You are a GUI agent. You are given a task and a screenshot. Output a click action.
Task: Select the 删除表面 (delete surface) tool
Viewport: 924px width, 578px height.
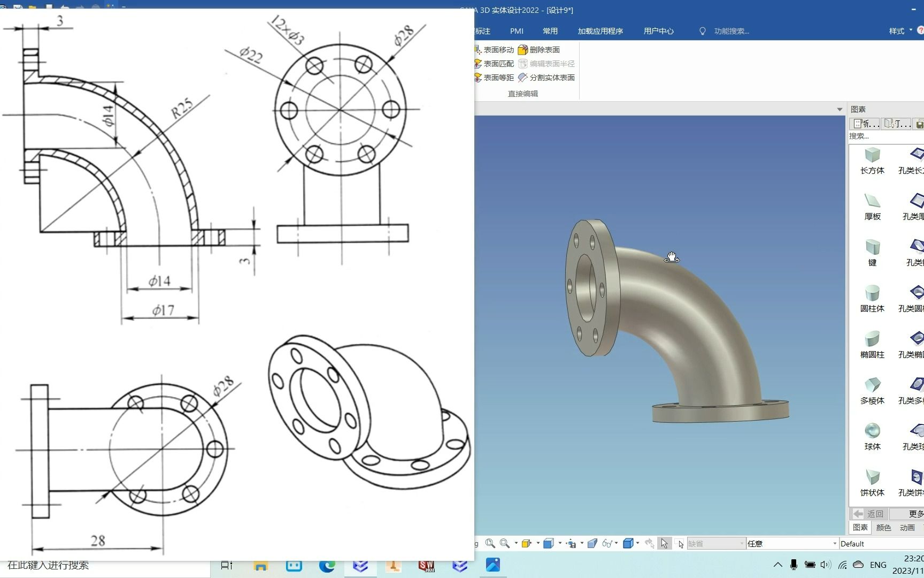pyautogui.click(x=539, y=50)
